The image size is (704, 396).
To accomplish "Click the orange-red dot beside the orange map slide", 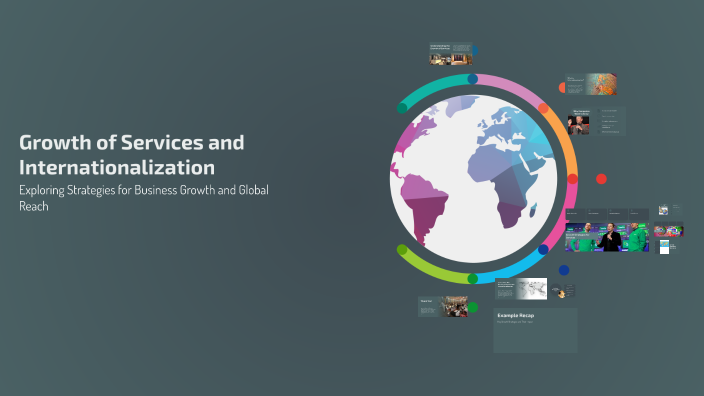I will 562,88.
